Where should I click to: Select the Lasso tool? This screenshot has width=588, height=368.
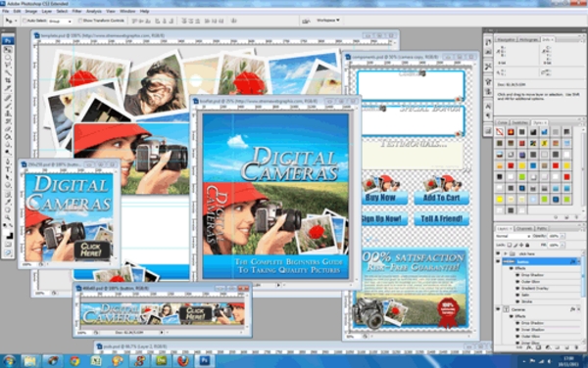click(8, 66)
